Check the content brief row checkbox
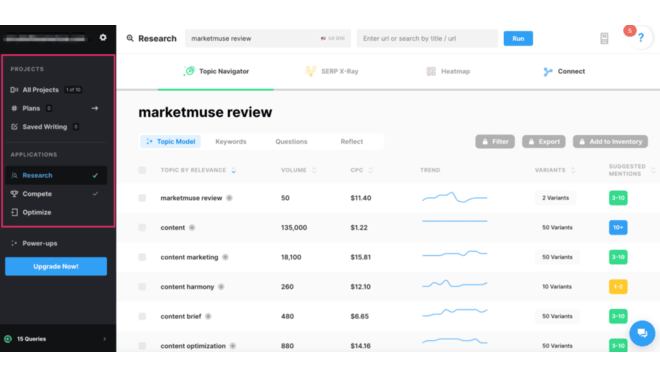This screenshot has height=377, width=660. (142, 316)
